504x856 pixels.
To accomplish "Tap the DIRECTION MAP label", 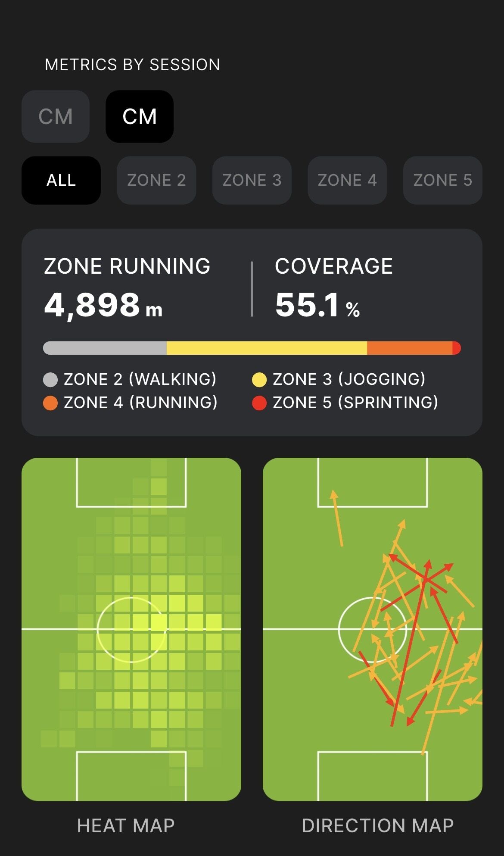I will click(378, 826).
